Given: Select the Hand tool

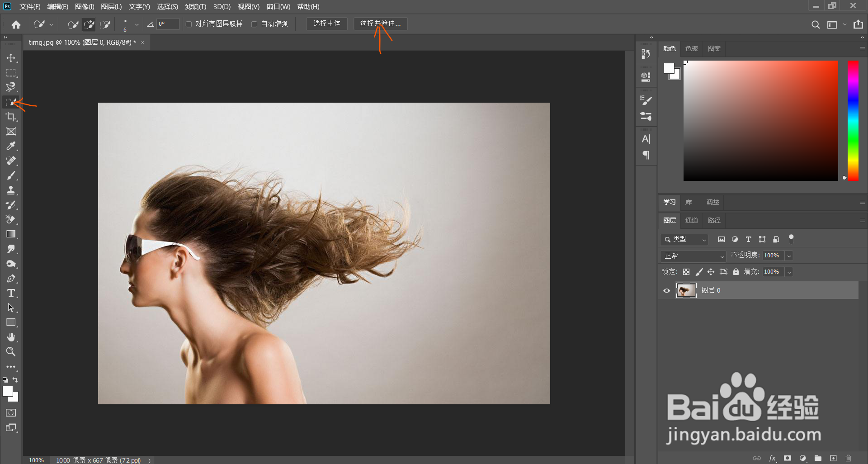Looking at the screenshot, I should 11,337.
